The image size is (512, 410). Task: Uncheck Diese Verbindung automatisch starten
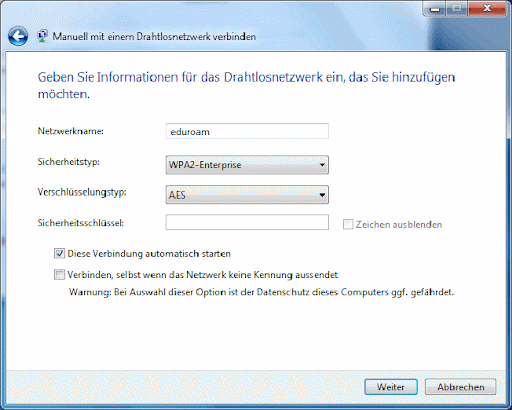pos(59,254)
